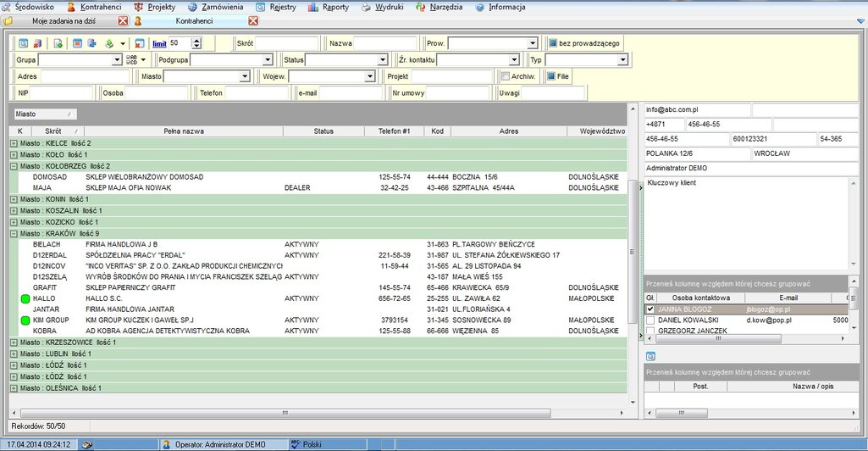This screenshot has width=868, height=451.
Task: Collapse the Miasto : KRAKÓW group
Action: (14, 234)
